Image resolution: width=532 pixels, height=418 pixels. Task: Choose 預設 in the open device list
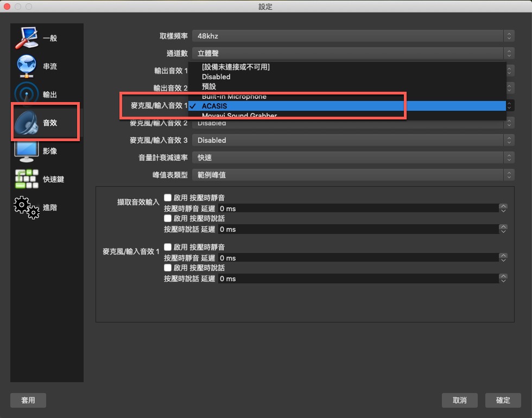347,86
